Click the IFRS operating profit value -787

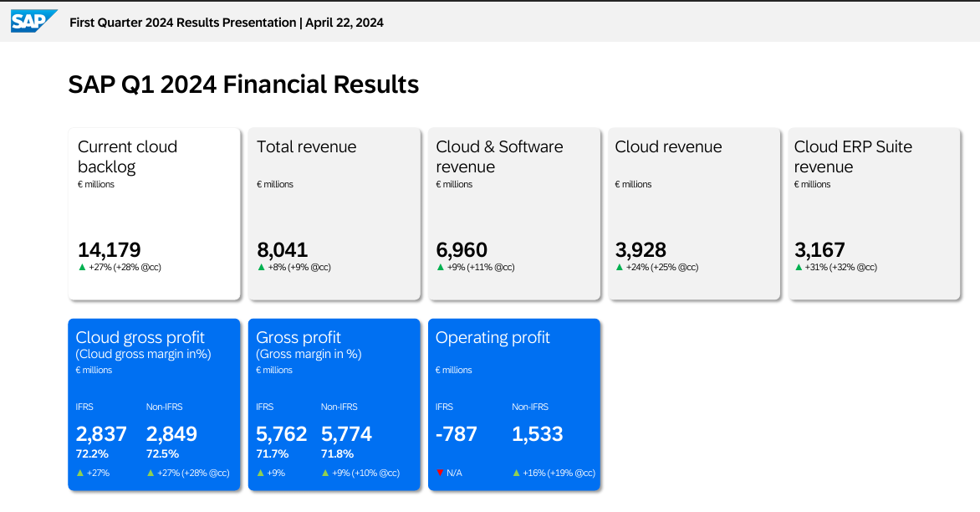point(457,434)
